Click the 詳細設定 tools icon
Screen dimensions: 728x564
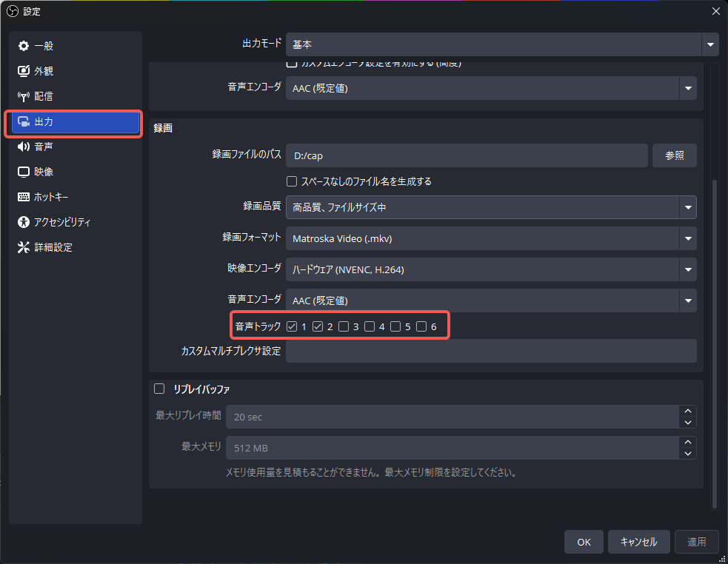[x=23, y=247]
